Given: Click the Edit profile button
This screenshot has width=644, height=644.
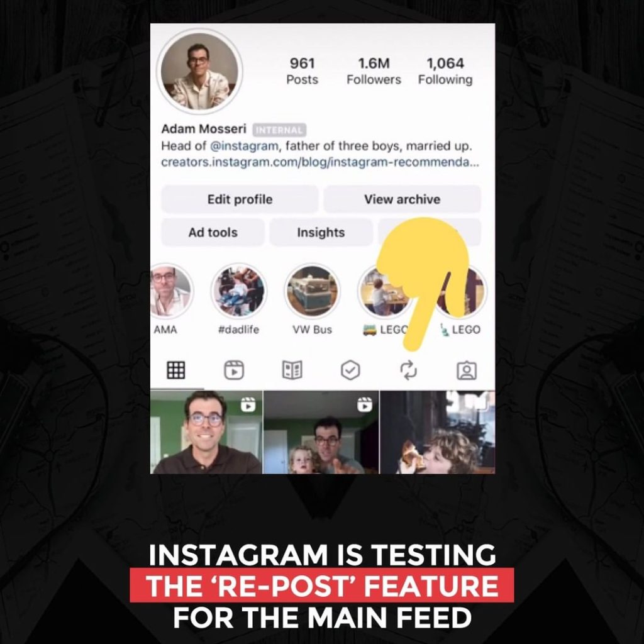Looking at the screenshot, I should tap(240, 199).
